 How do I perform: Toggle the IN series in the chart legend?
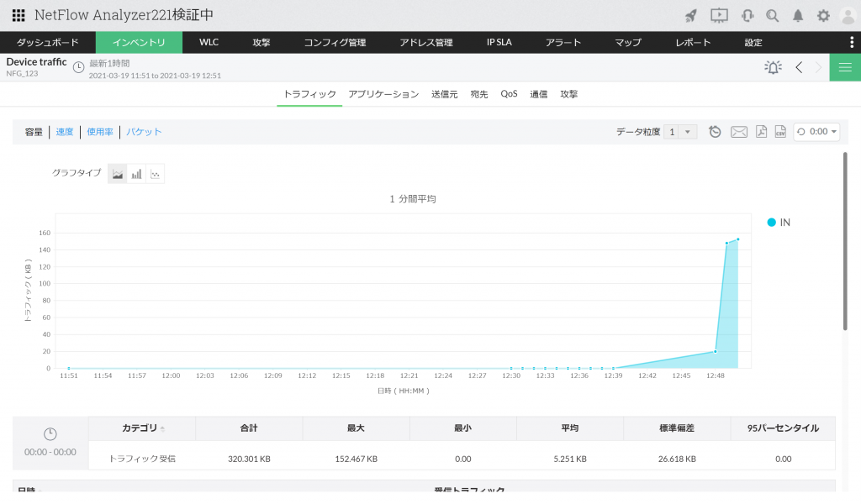(778, 222)
